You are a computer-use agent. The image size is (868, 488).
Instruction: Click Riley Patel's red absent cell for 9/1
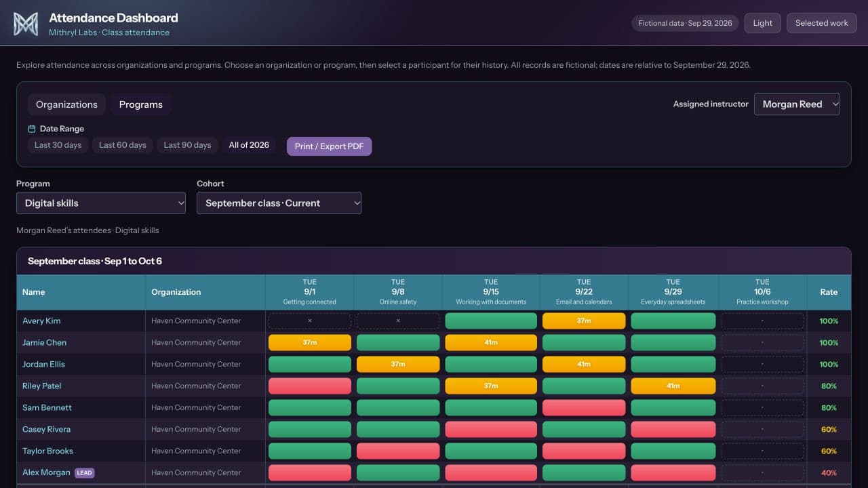pos(310,386)
